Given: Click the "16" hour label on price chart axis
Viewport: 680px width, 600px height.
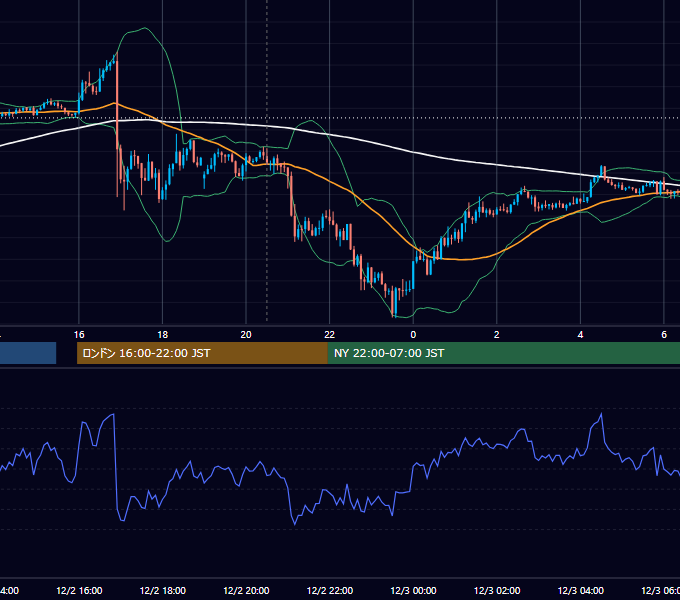Looking at the screenshot, I should click(x=79, y=335).
